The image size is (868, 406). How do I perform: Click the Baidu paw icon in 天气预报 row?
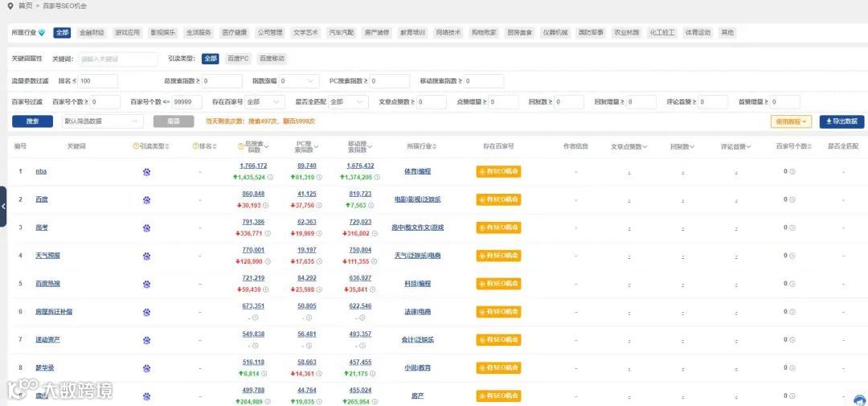click(x=147, y=256)
